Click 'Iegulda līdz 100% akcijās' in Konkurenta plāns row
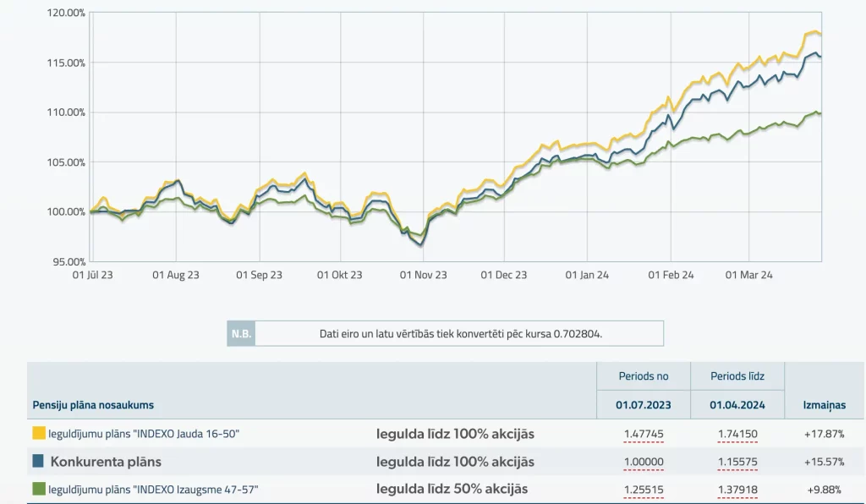Screen dimensions: 866x504 tap(455, 462)
